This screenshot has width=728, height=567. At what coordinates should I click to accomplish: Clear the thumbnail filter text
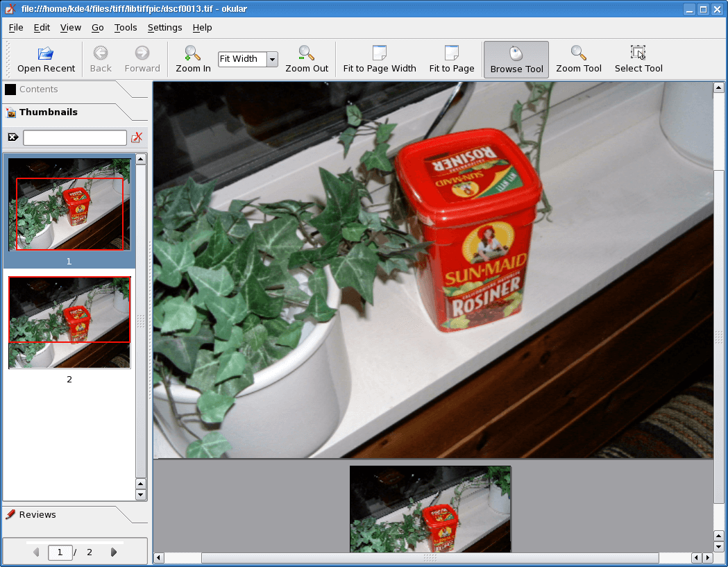point(137,137)
